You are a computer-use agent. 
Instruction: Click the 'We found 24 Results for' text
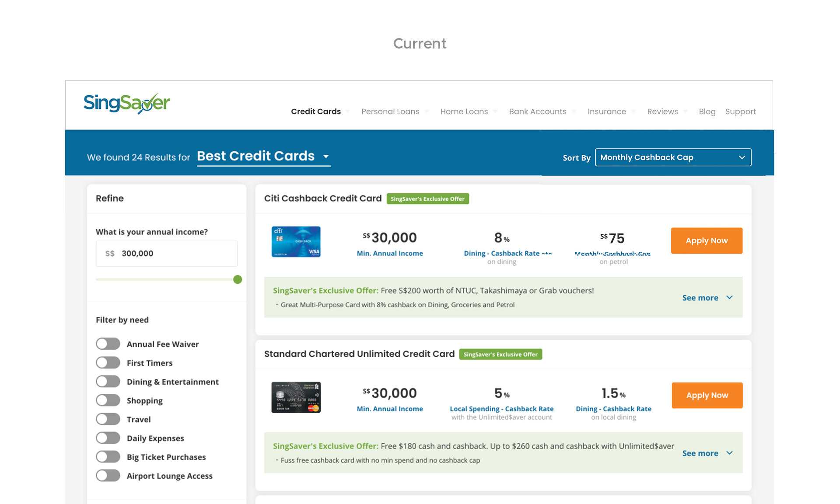pos(138,157)
